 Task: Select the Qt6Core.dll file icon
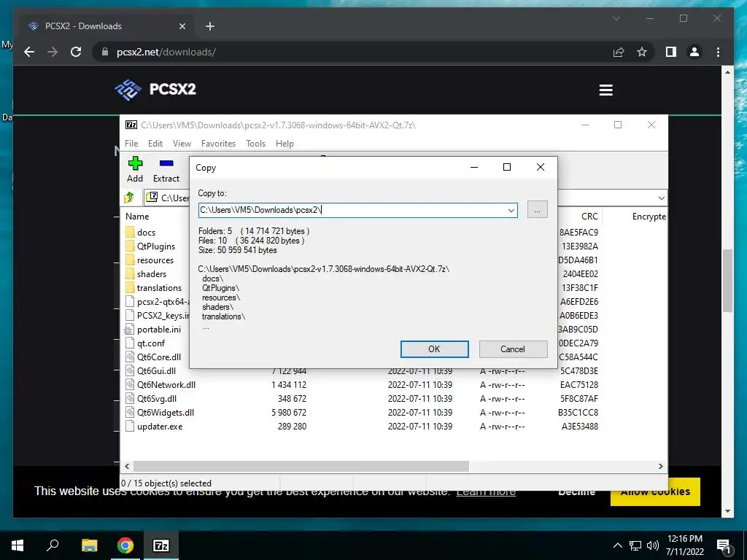pos(130,357)
